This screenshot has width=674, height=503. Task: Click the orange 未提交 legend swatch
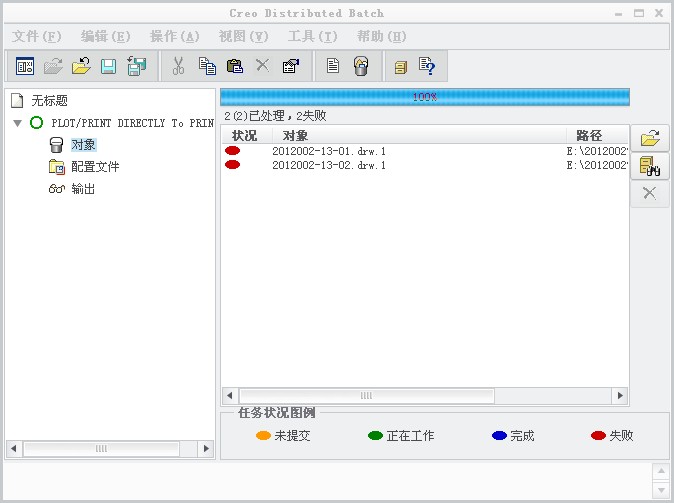click(x=263, y=436)
